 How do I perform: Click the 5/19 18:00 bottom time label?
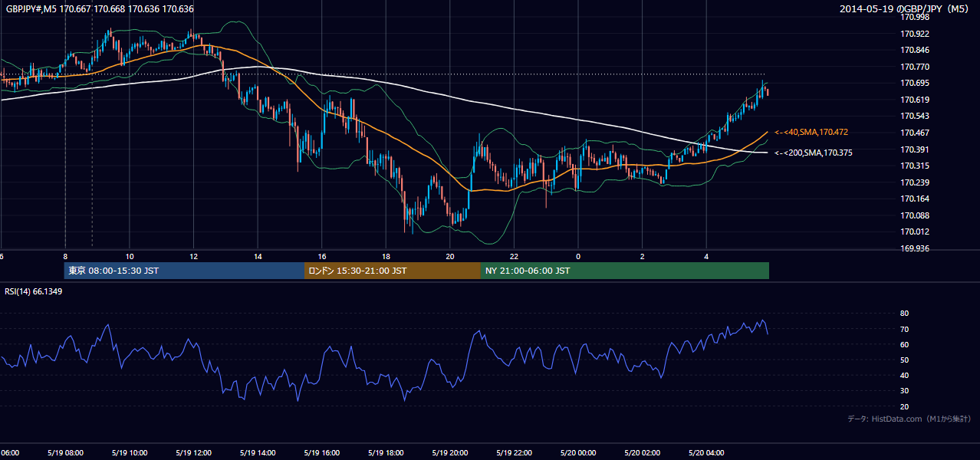tap(386, 452)
